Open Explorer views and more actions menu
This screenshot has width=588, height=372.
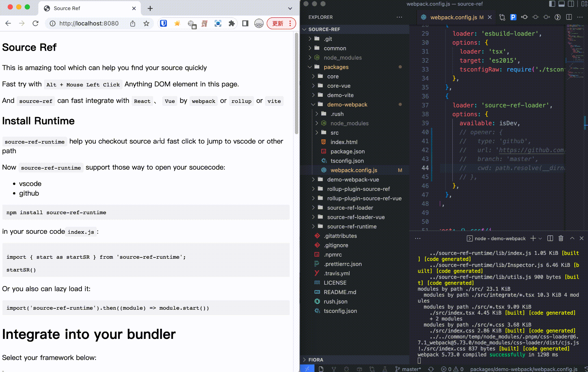pos(399,17)
